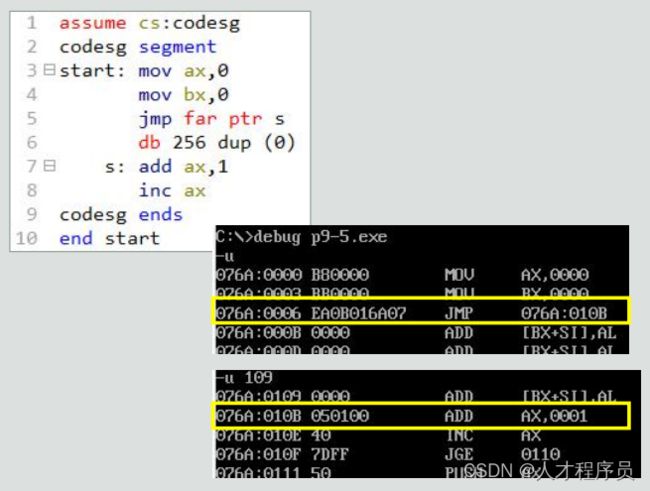650x491 pixels.
Task: Click 'add ax,1' on line 7
Action: pyautogui.click(x=183, y=167)
